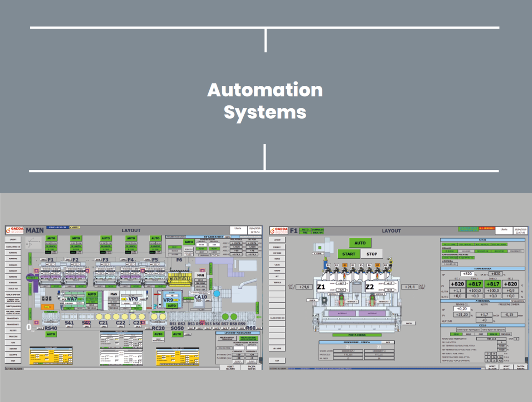Image resolution: width=532 pixels, height=402 pixels.
Task: Click the blue progress bar at F1 bottom
Action: tap(384, 368)
